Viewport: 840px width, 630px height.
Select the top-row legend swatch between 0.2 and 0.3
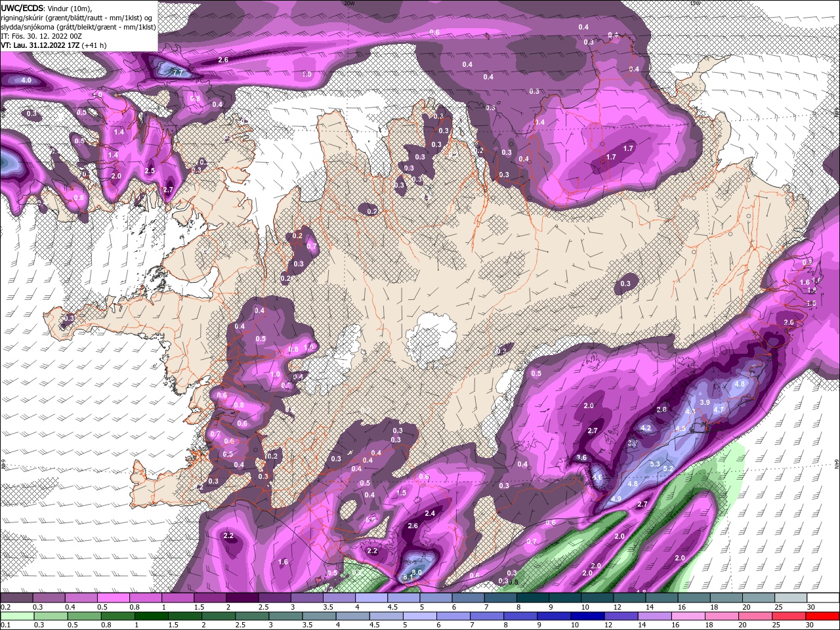(16, 598)
